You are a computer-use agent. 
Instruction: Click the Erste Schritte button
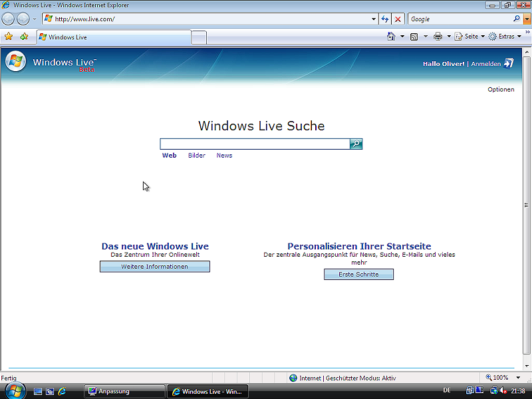358,275
